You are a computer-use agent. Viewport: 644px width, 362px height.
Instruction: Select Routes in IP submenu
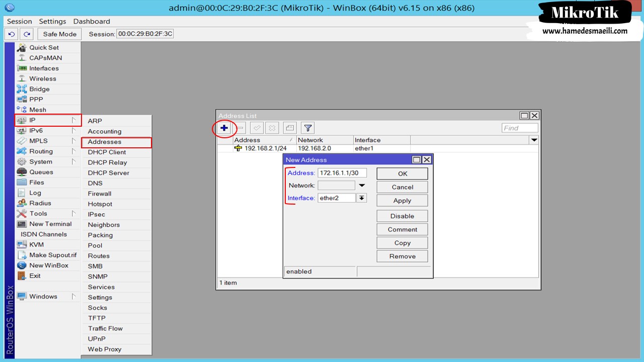(x=116, y=255)
